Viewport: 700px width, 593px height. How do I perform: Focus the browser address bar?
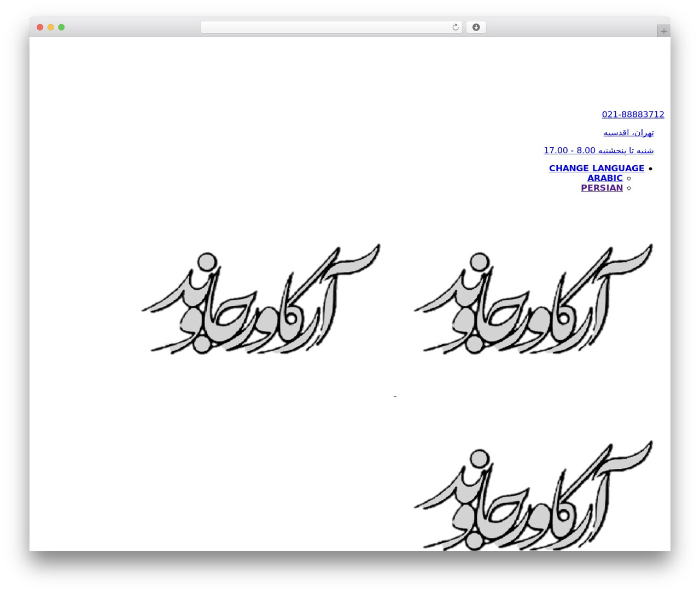click(x=325, y=27)
